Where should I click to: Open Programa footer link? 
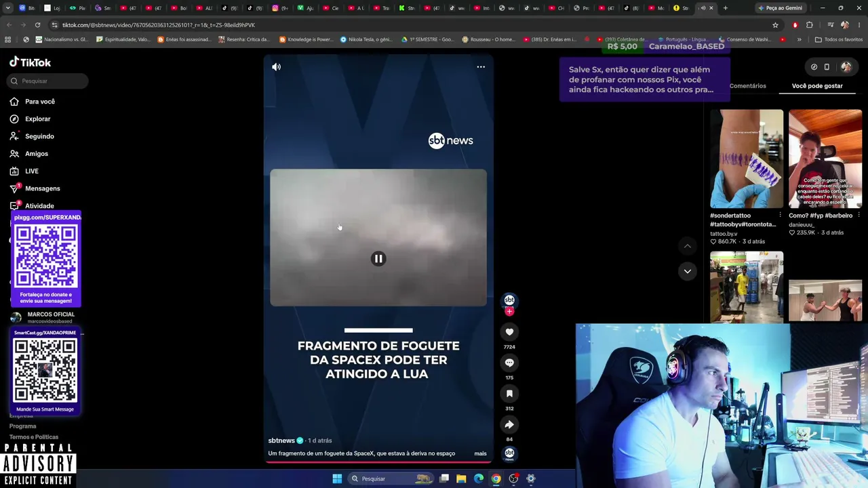(x=22, y=426)
